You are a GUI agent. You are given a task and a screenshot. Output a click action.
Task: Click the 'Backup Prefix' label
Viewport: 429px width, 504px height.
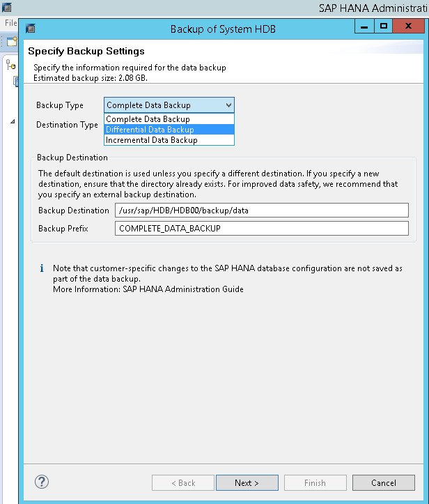63,228
